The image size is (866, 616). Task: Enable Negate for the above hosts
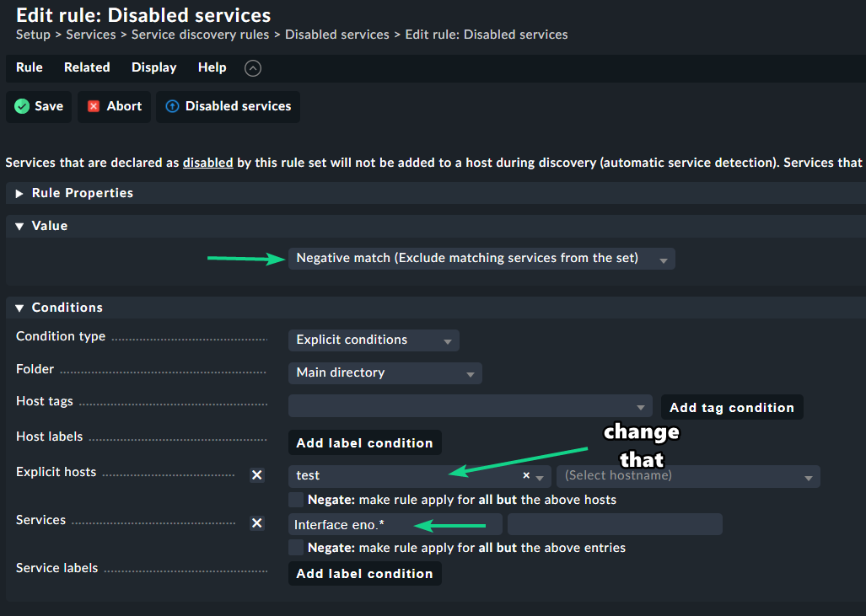[296, 500]
